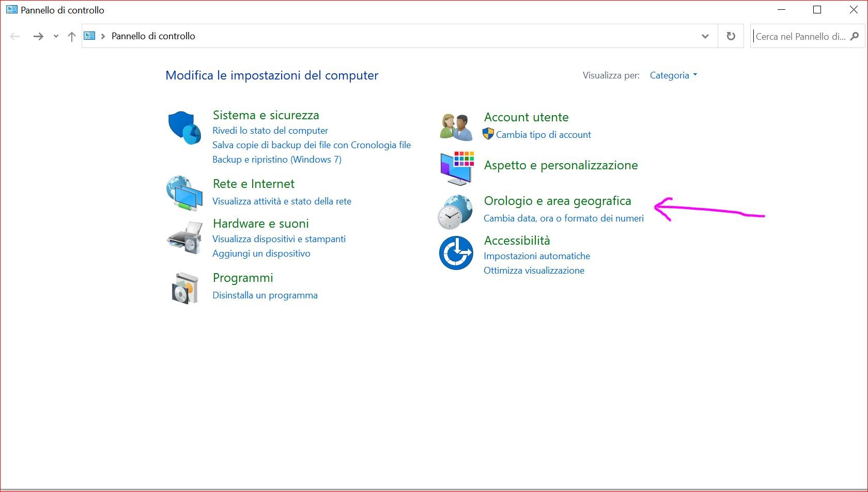Viewport: 868px width, 492px height.
Task: Open the Hardware e suoni printer icon
Action: click(x=184, y=237)
